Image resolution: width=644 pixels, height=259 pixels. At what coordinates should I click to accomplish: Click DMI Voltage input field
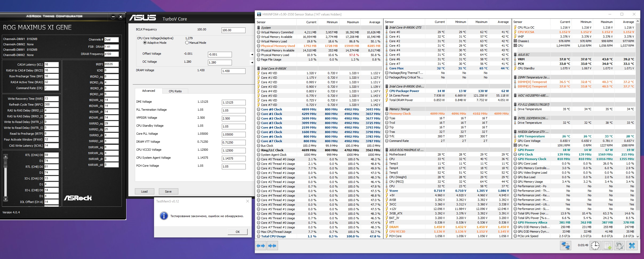pyautogui.click(x=234, y=102)
